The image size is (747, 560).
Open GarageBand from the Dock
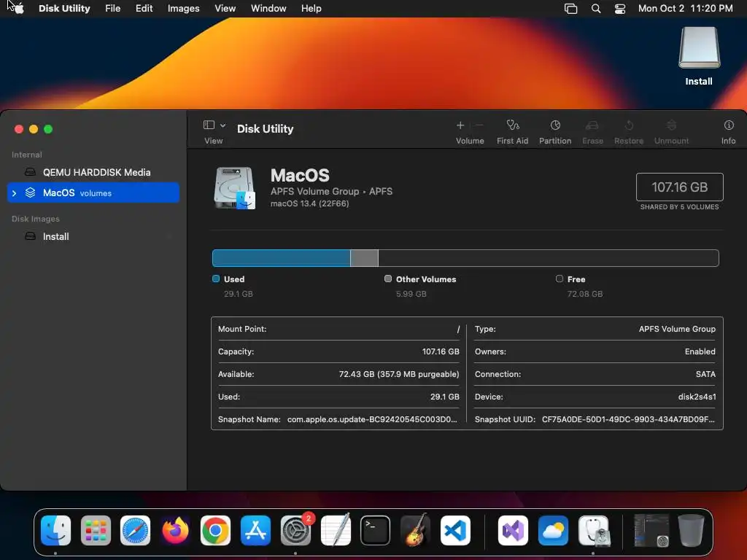(415, 531)
